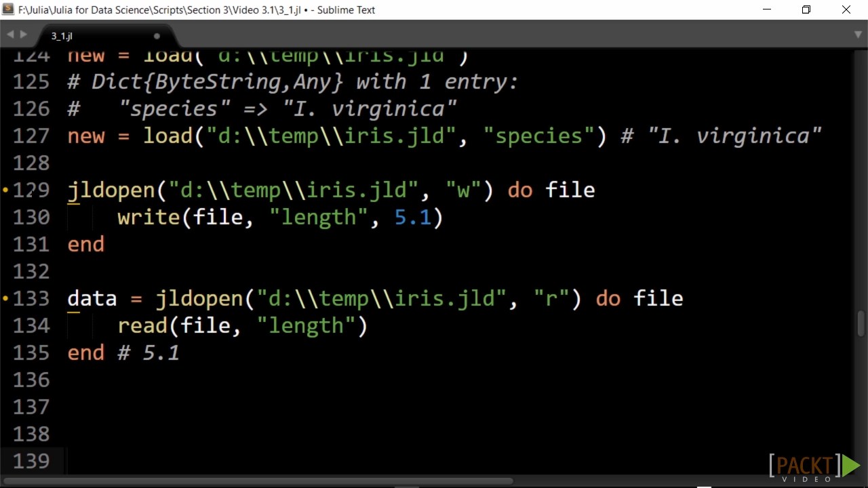868x488 pixels.
Task: Click the comment '# 5.1' on line 135
Action: [x=149, y=353]
